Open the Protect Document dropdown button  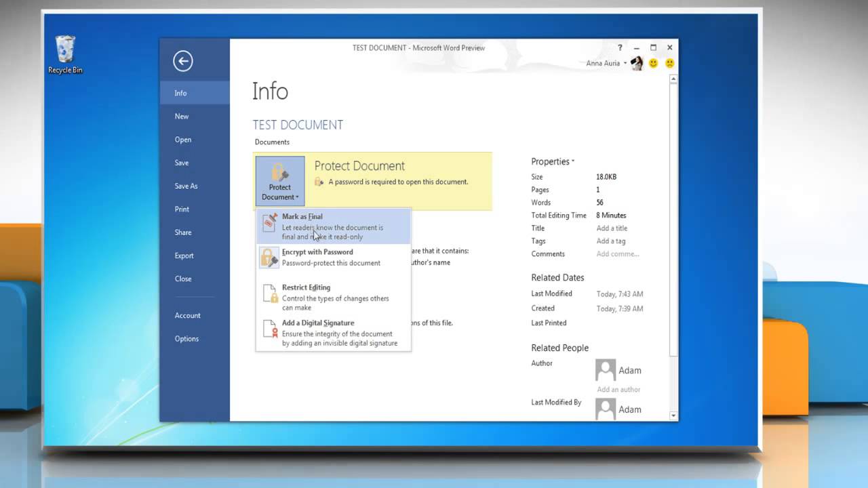point(280,181)
